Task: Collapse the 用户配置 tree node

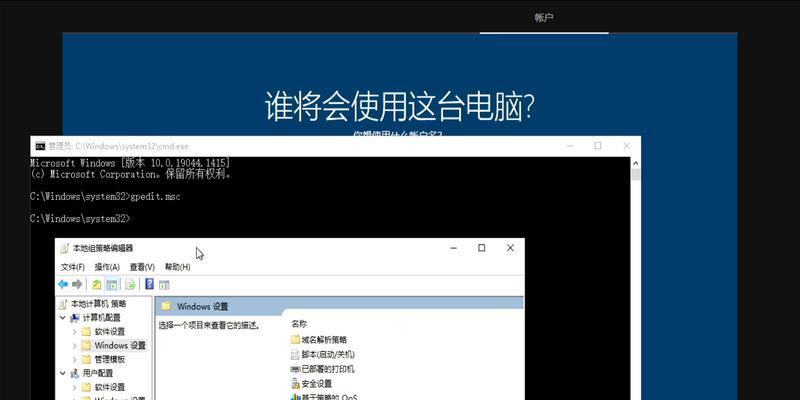Action: (x=63, y=373)
